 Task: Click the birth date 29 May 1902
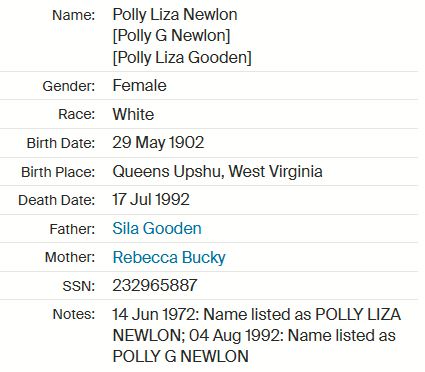(158, 143)
